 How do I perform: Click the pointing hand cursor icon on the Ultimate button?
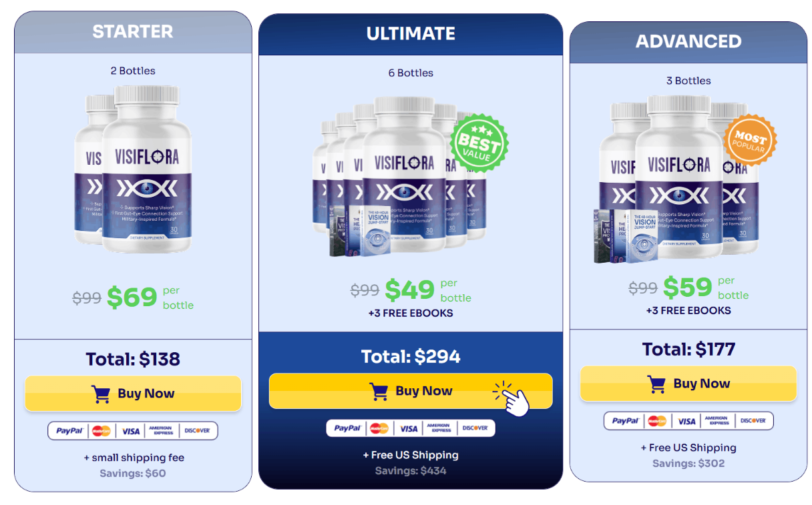[513, 399]
